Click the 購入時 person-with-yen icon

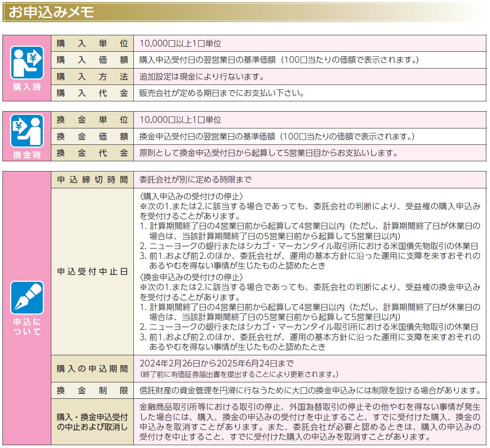pyautogui.click(x=27, y=62)
